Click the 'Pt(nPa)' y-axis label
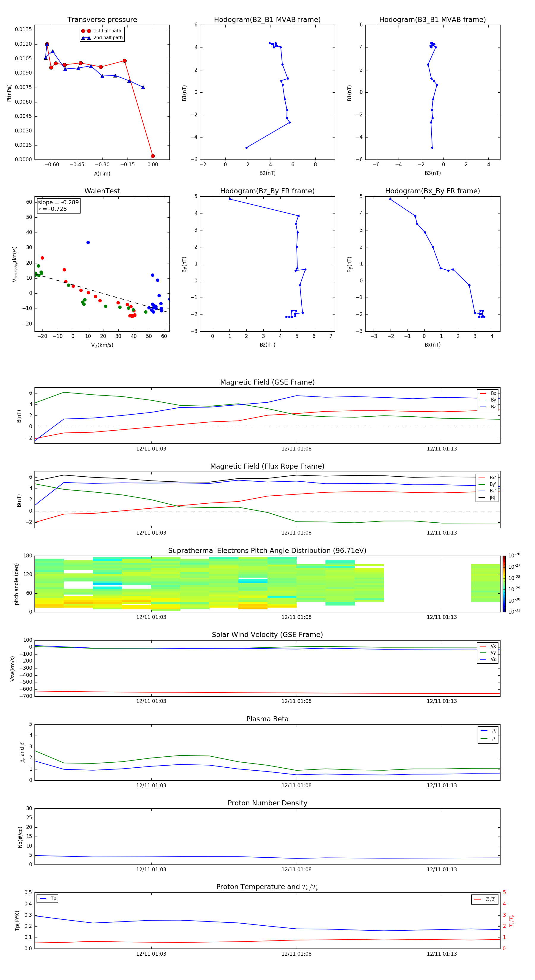Image resolution: width=535 pixels, height=980 pixels. pyautogui.click(x=9, y=93)
